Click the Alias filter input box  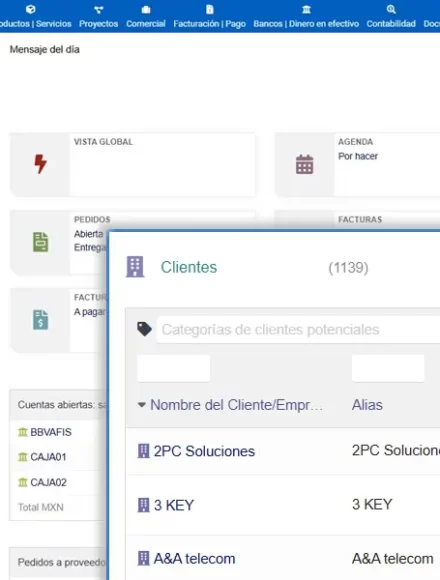tap(388, 368)
